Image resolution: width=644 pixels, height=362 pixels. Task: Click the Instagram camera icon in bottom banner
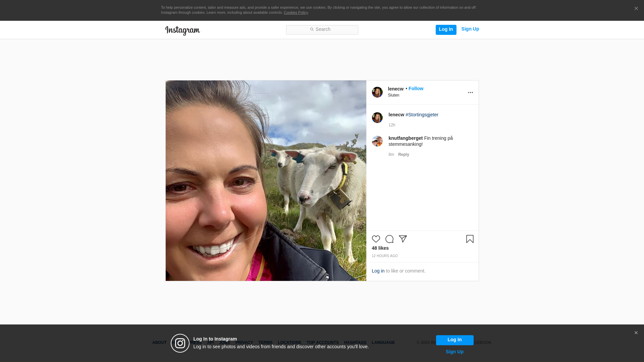(180, 343)
